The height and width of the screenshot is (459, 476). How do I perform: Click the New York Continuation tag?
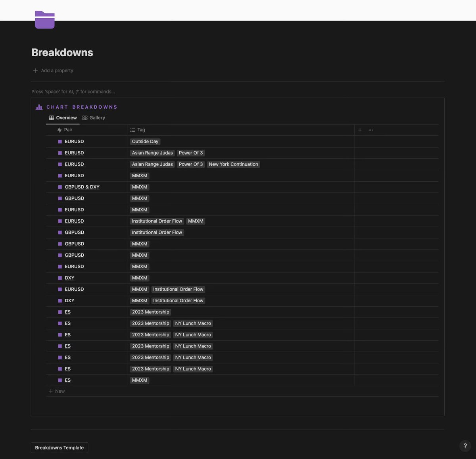(x=233, y=164)
